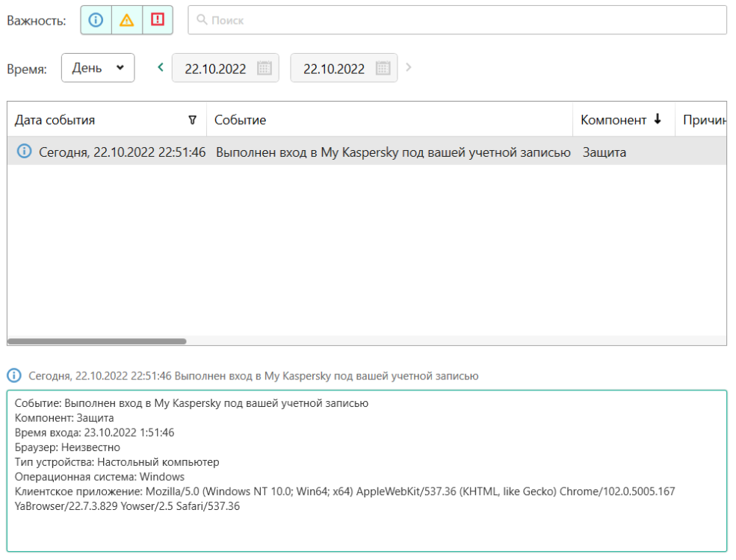The image size is (736, 560).
Task: Click the Браузер: Неизвестно line
Action: pos(67,447)
